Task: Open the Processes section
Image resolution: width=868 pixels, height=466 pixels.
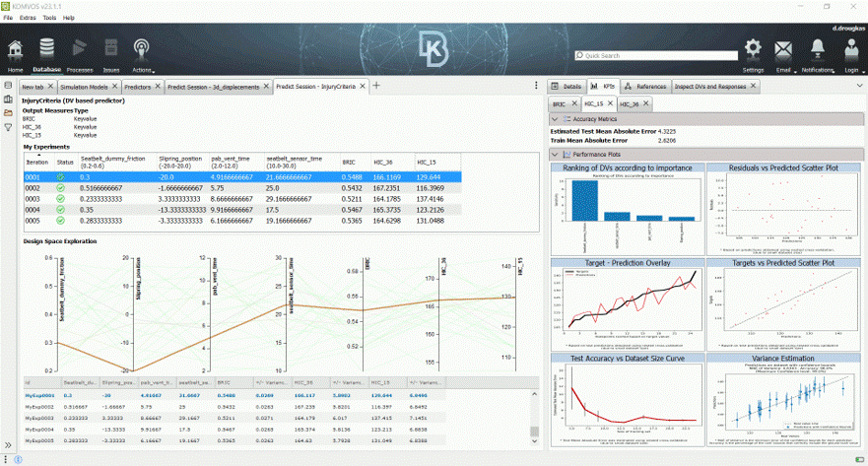Action: pyautogui.click(x=79, y=56)
